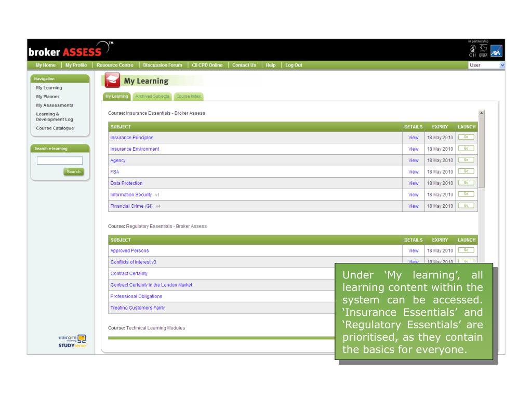Click the green Search button
Image resolution: width=532 pixels, height=399 pixels.
pos(74,171)
